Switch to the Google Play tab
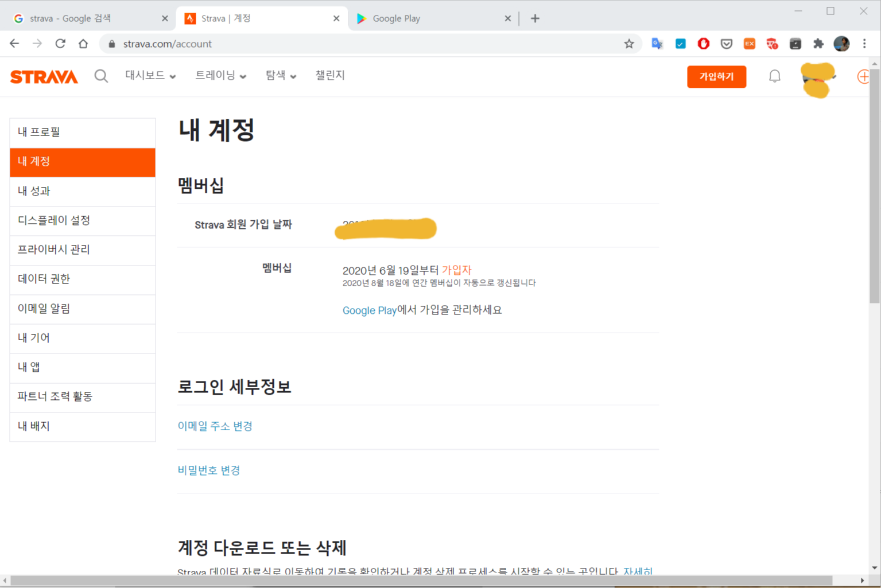This screenshot has width=881, height=588. coord(433,18)
